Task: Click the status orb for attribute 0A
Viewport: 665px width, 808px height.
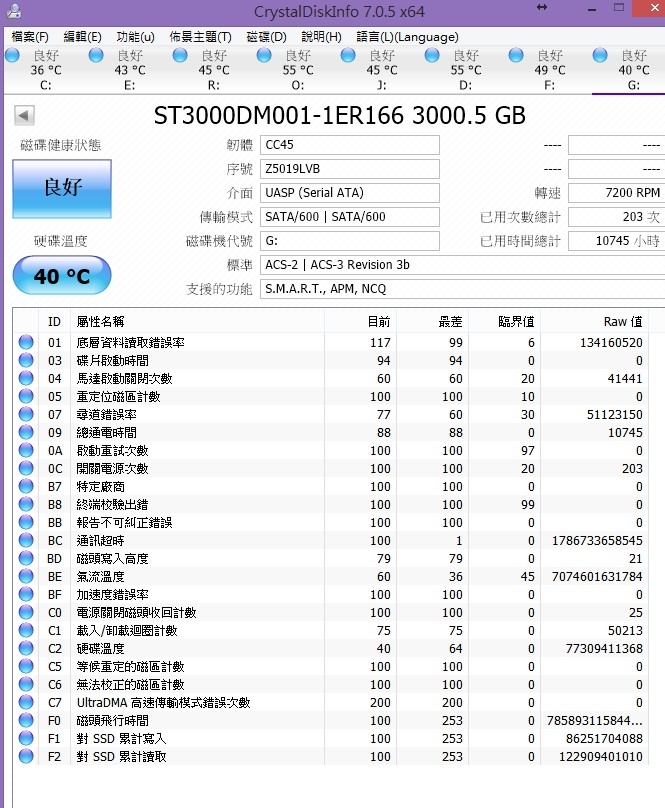Action: tap(26, 450)
